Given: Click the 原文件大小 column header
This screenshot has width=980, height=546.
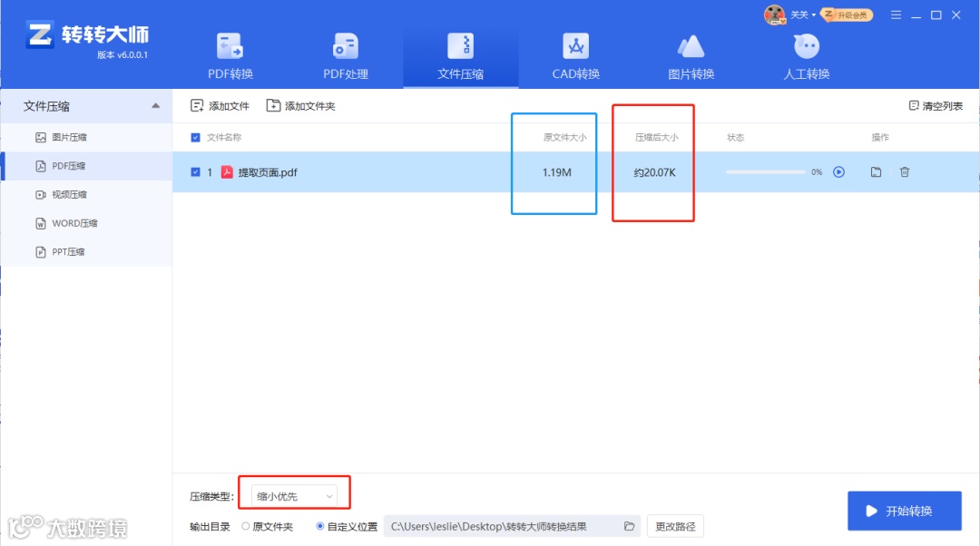Looking at the screenshot, I should [565, 138].
